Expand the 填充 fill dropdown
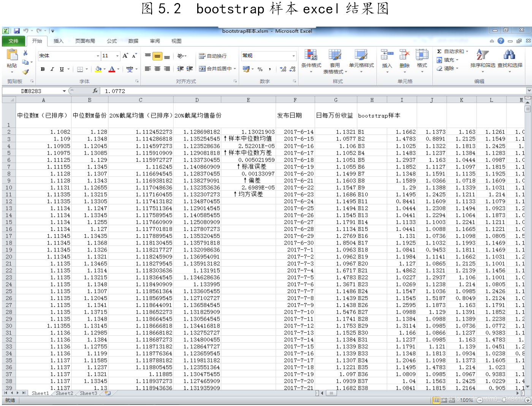 coord(457,60)
